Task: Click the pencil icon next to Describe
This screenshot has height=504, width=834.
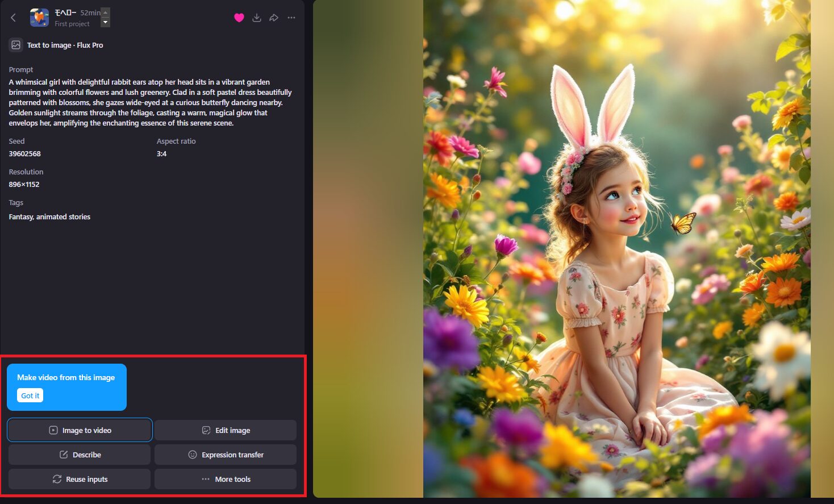Action: (x=64, y=455)
